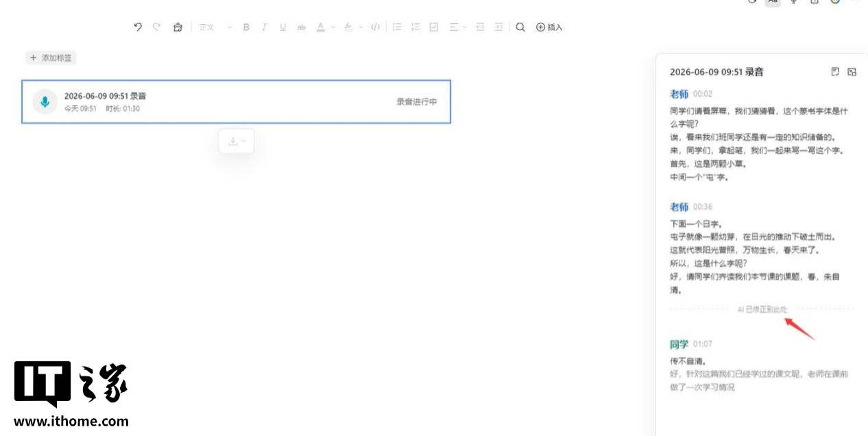
Task: Apply a numbered list
Action: coord(415,27)
